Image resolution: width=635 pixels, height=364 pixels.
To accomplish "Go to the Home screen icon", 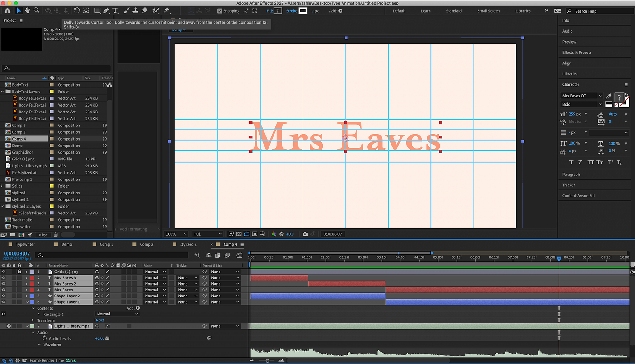I will point(7,10).
